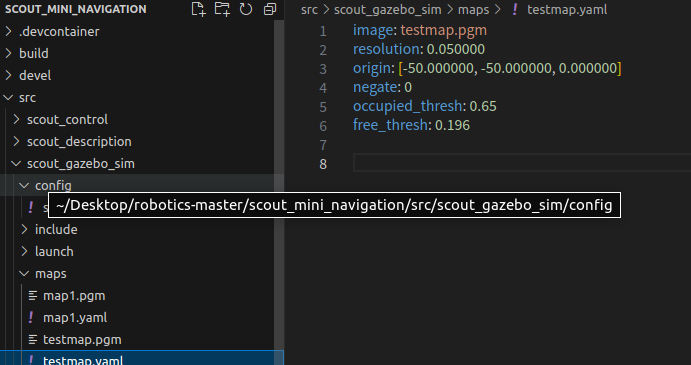Select the build folder name
Image resolution: width=691 pixels, height=365 pixels.
33,53
